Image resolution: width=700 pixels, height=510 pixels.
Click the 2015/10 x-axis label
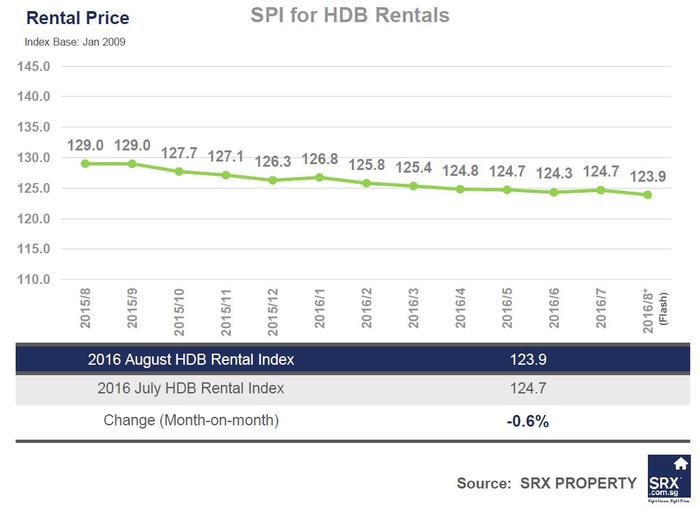pyautogui.click(x=179, y=312)
